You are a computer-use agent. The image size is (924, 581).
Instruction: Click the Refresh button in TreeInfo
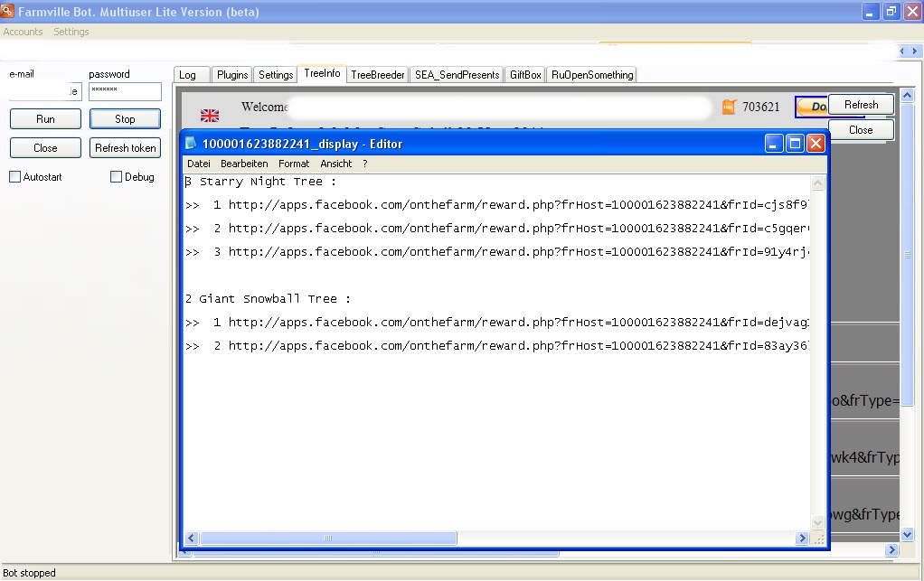point(861,105)
